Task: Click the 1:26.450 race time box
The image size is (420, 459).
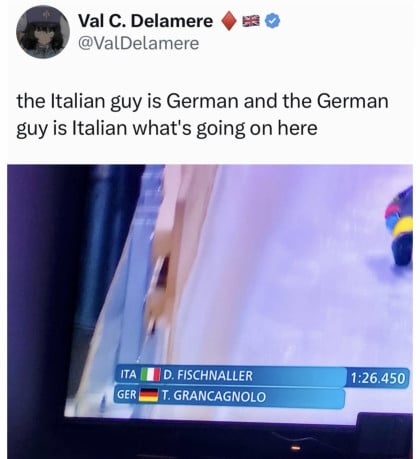Action: pyautogui.click(x=378, y=378)
